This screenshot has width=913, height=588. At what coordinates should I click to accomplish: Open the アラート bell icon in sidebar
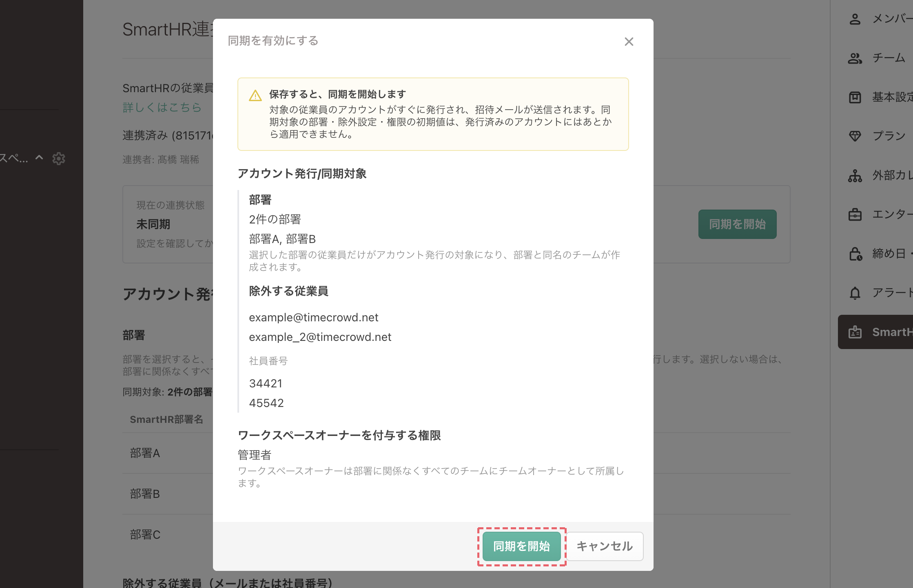pos(855,293)
